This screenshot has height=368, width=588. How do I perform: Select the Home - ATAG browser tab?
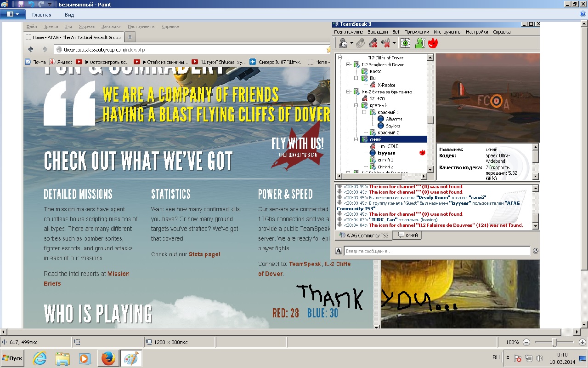point(73,37)
